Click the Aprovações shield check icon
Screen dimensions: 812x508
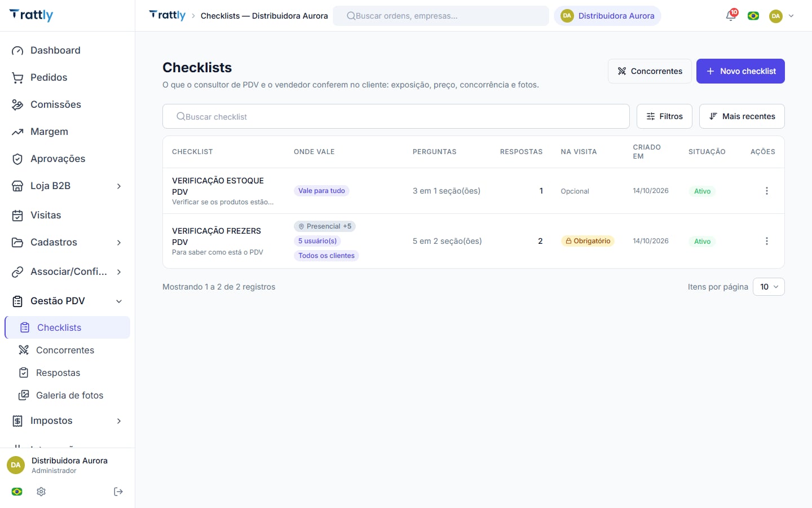pos(17,159)
